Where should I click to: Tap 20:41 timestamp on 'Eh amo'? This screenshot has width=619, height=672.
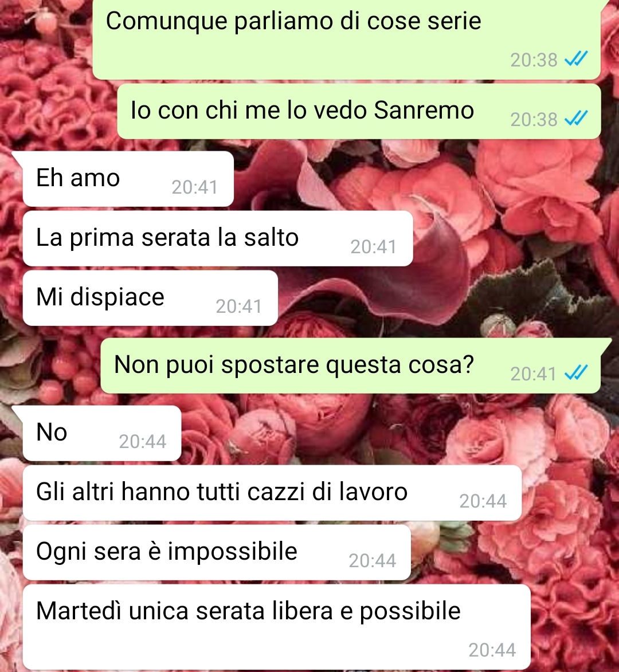pos(195,187)
